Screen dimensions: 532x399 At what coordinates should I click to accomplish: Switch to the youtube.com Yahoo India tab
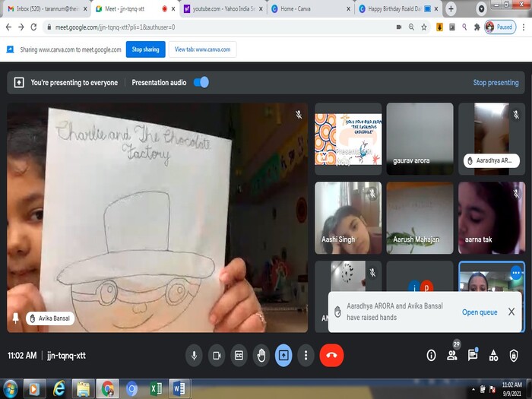(223, 9)
